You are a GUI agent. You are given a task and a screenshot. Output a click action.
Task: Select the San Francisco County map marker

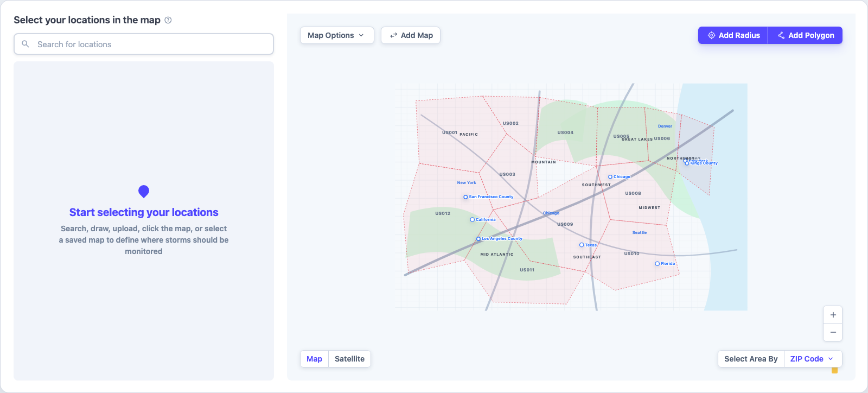click(465, 197)
